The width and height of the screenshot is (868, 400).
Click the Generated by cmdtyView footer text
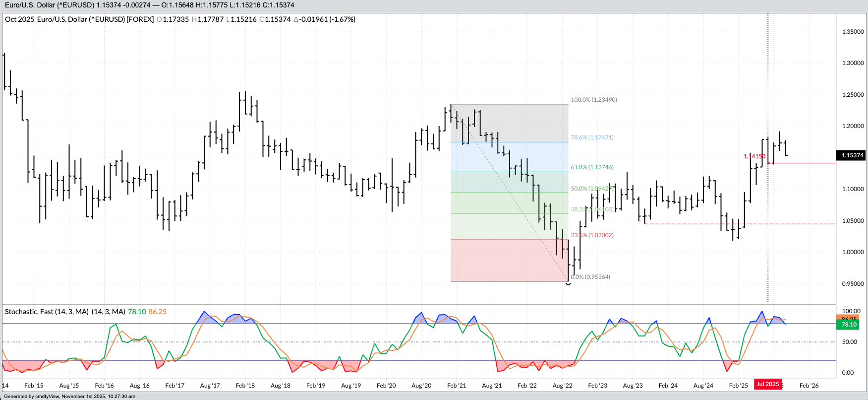tap(69, 397)
